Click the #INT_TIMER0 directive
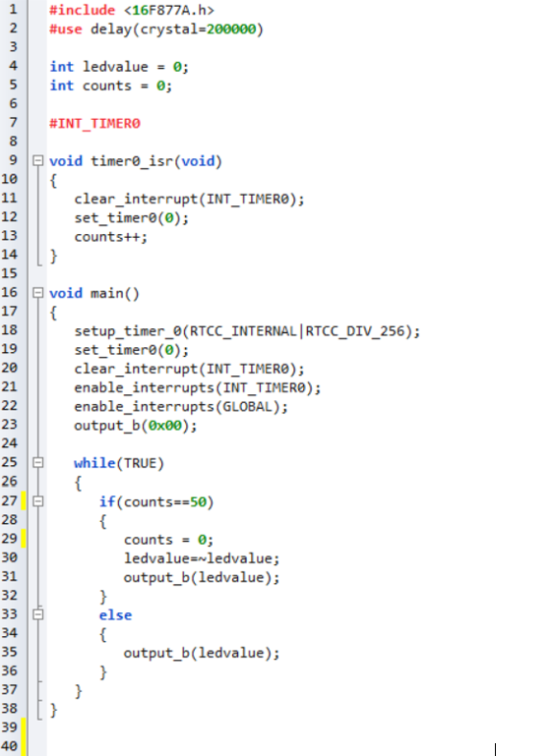Image resolution: width=552 pixels, height=756 pixels. click(94, 124)
